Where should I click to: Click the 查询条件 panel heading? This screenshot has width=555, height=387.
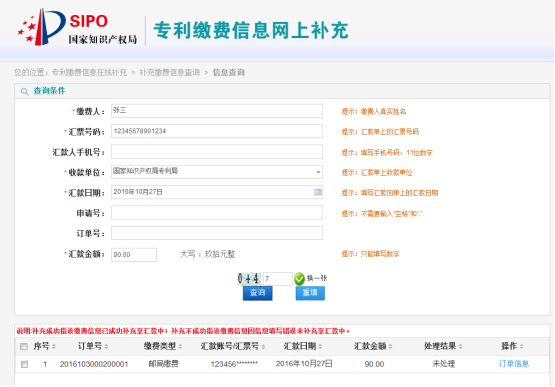[x=49, y=91]
